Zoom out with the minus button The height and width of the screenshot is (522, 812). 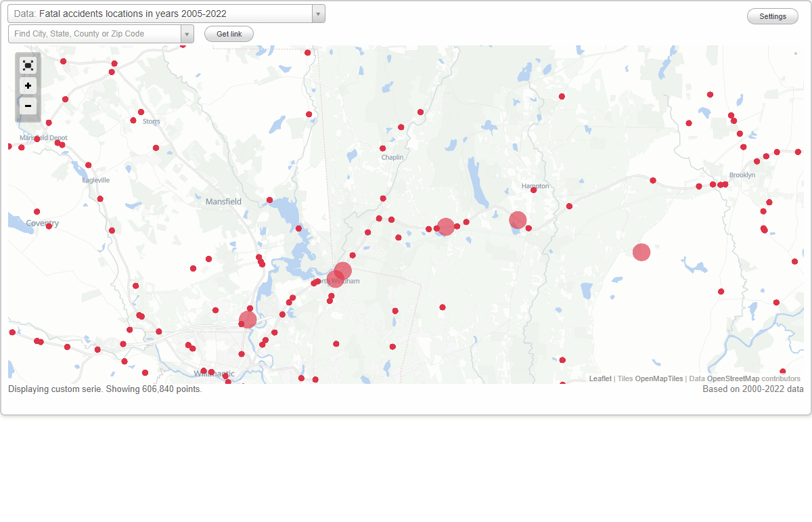[28, 106]
